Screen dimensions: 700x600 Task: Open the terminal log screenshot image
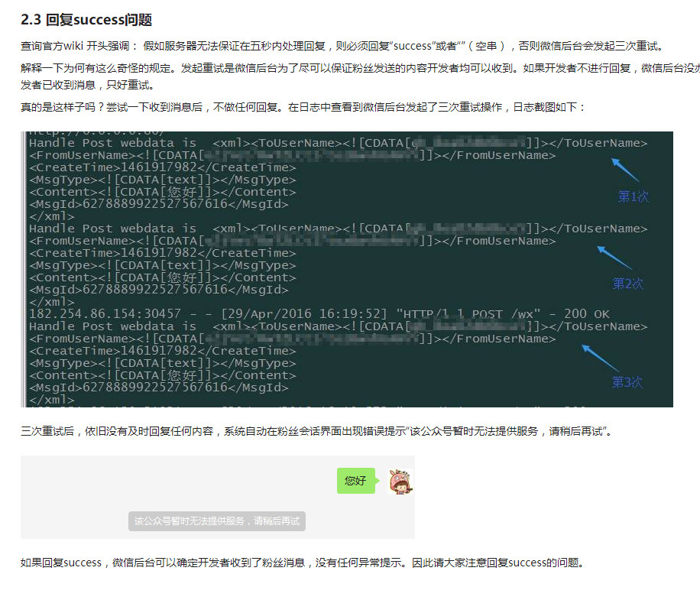347,269
